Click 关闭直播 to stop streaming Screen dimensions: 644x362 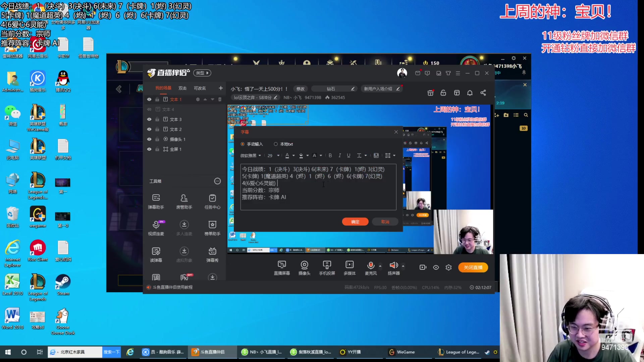(473, 267)
